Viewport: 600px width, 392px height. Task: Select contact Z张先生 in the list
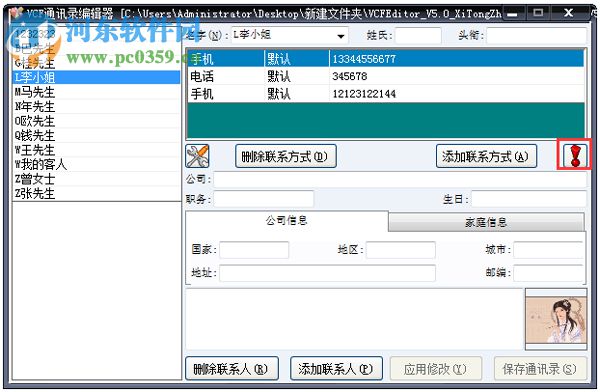(x=96, y=194)
